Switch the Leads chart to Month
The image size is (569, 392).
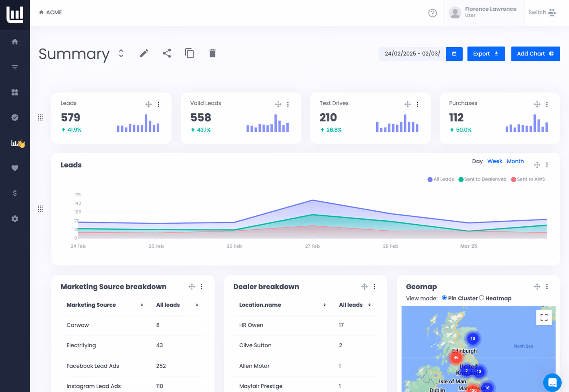click(515, 161)
